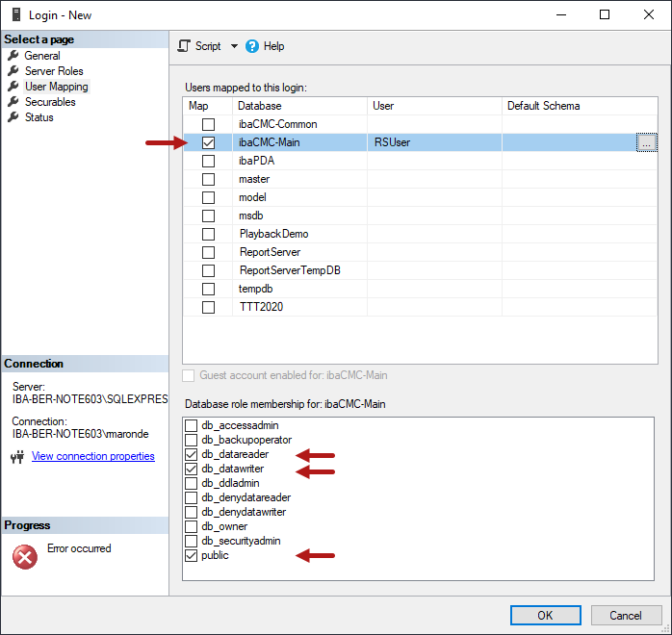The width and height of the screenshot is (672, 635).
Task: Uncheck the db_datareader role
Action: pyautogui.click(x=192, y=454)
